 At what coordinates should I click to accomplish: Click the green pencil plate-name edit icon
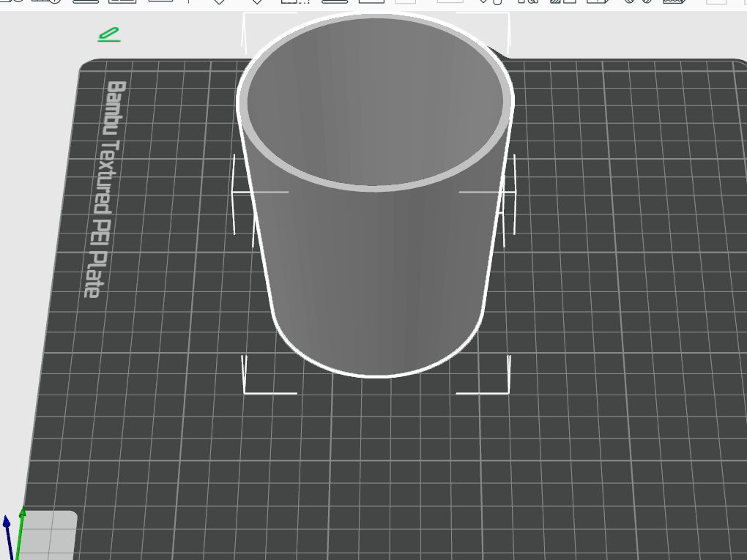click(x=109, y=34)
